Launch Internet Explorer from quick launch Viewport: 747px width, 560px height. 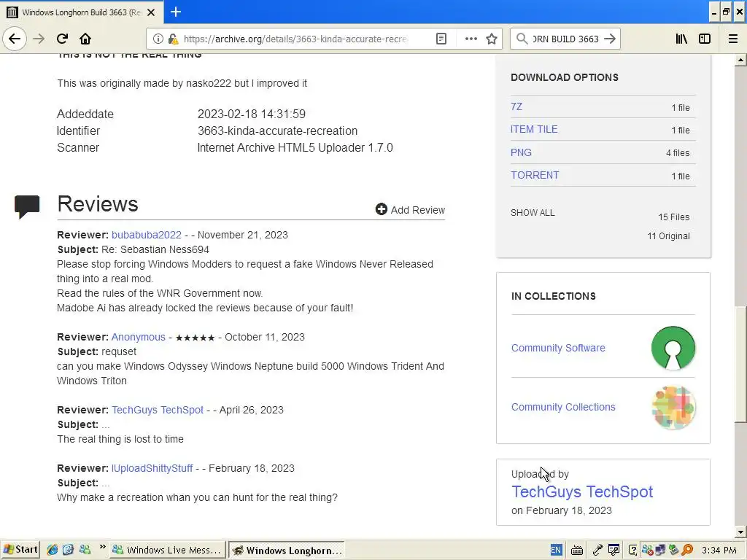click(52, 550)
